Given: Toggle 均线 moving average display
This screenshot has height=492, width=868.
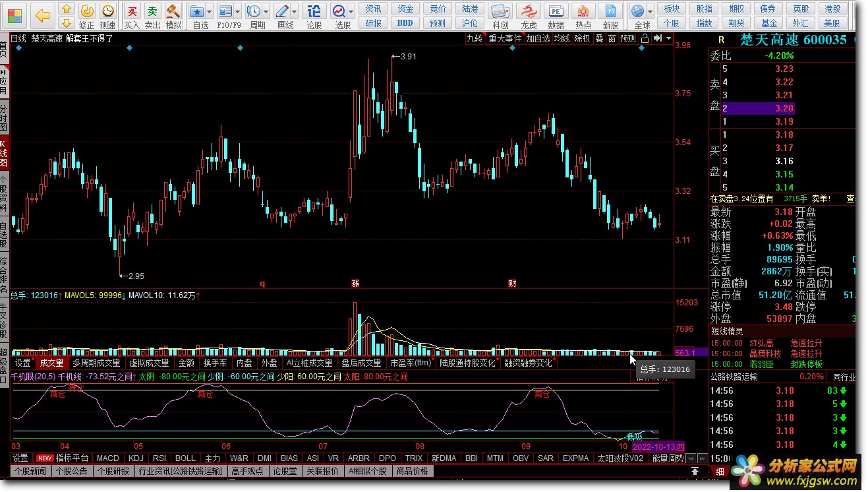Looking at the screenshot, I should click(562, 38).
